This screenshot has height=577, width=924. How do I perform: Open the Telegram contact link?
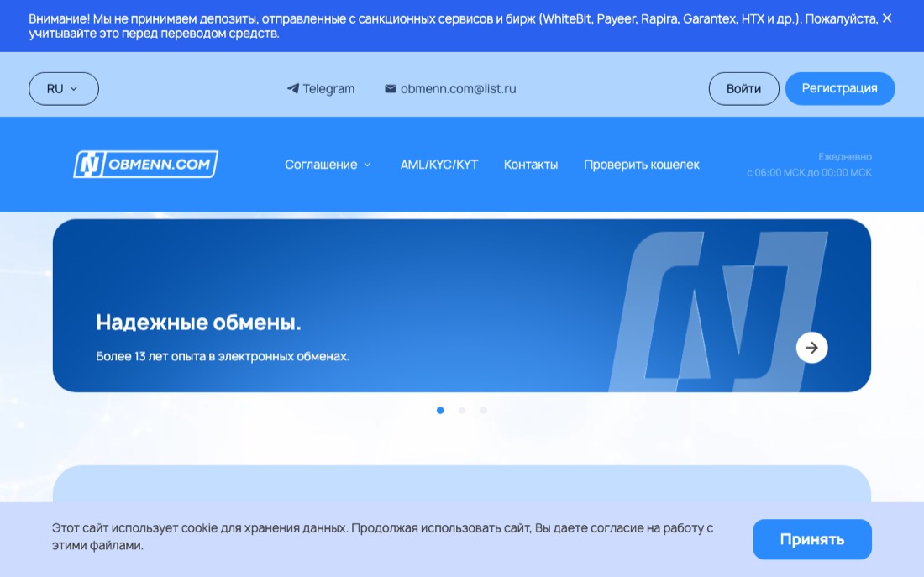coord(321,88)
